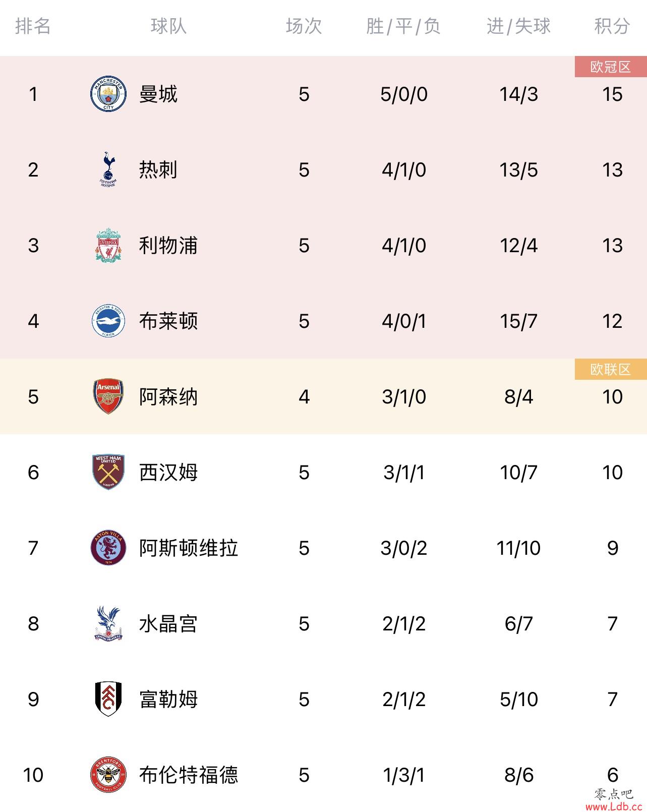The image size is (647, 812).
Task: Click the Manchester City club crest
Action: pyautogui.click(x=108, y=94)
